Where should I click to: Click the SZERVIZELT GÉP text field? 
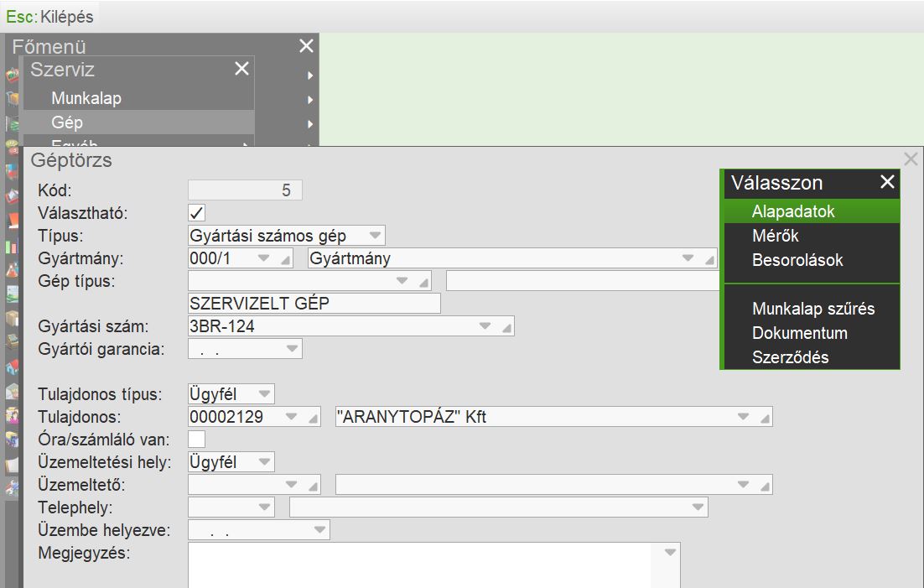[314, 303]
